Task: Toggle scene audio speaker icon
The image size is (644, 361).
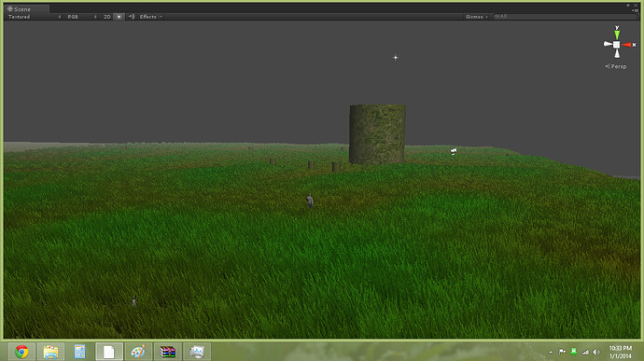Action: [132, 17]
